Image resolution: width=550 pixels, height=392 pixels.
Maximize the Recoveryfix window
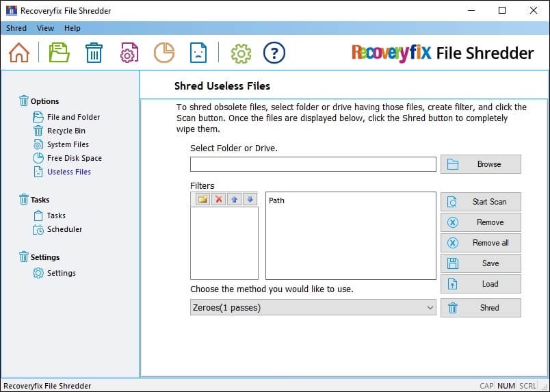pos(502,10)
